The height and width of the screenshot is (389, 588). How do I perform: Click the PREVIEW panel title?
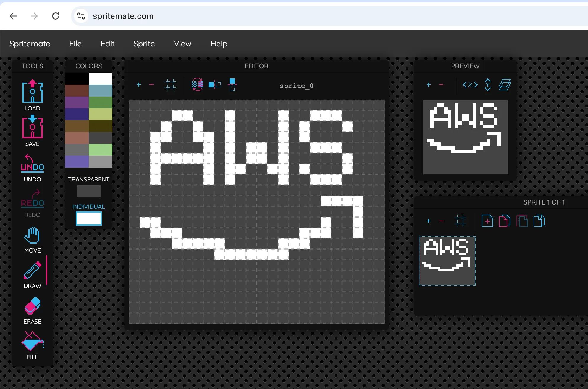pyautogui.click(x=465, y=66)
